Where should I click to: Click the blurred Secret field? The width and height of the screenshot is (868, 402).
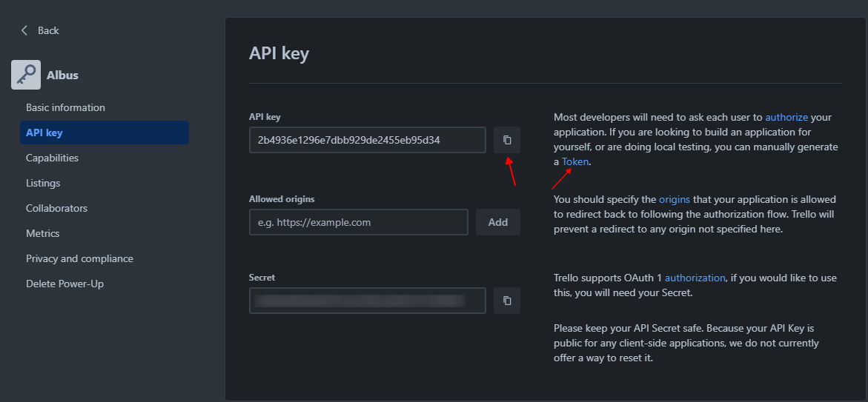point(367,301)
